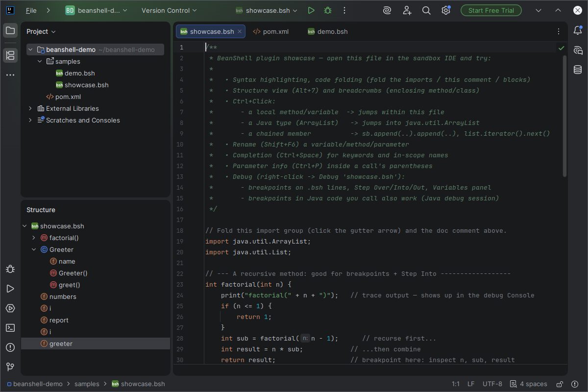Open the Terminal tool window
Image resolution: width=588 pixels, height=392 pixels.
tap(10, 328)
